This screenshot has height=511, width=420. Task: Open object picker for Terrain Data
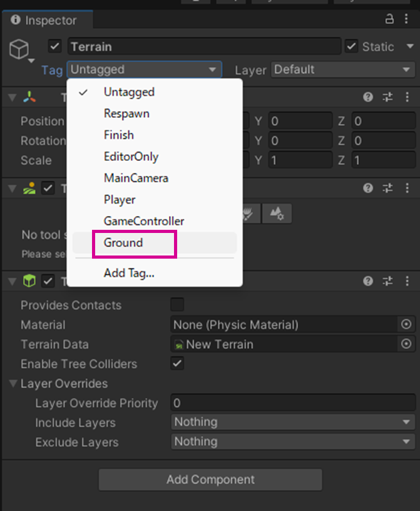[407, 344]
